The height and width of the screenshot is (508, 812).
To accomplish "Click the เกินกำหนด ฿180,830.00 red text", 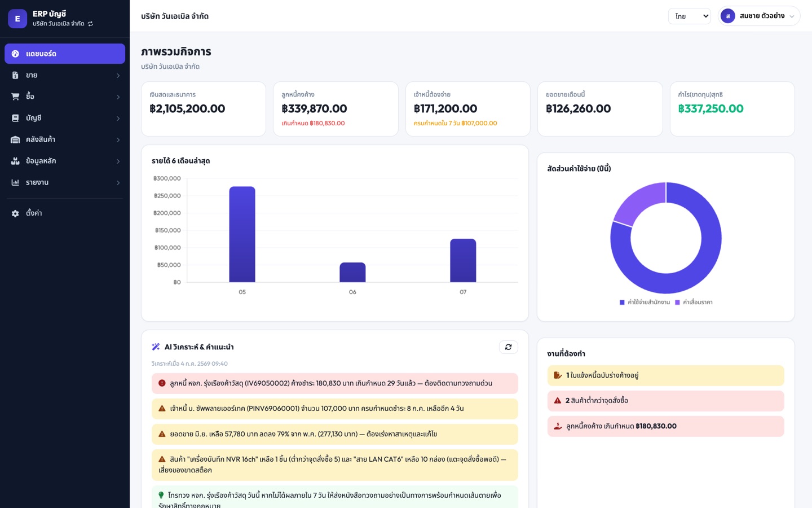I will tap(313, 123).
